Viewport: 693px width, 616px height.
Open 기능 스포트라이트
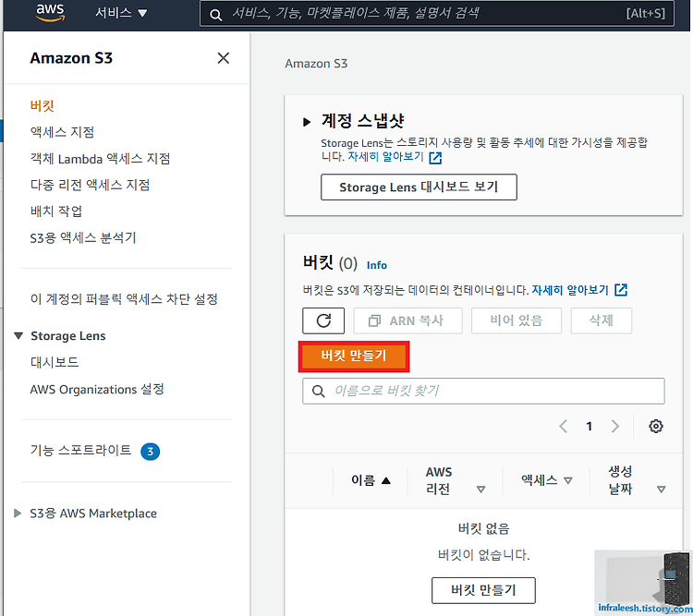coord(80,450)
